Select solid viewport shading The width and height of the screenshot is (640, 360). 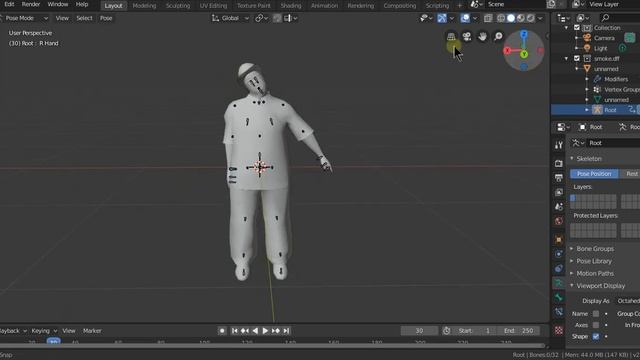[511, 18]
